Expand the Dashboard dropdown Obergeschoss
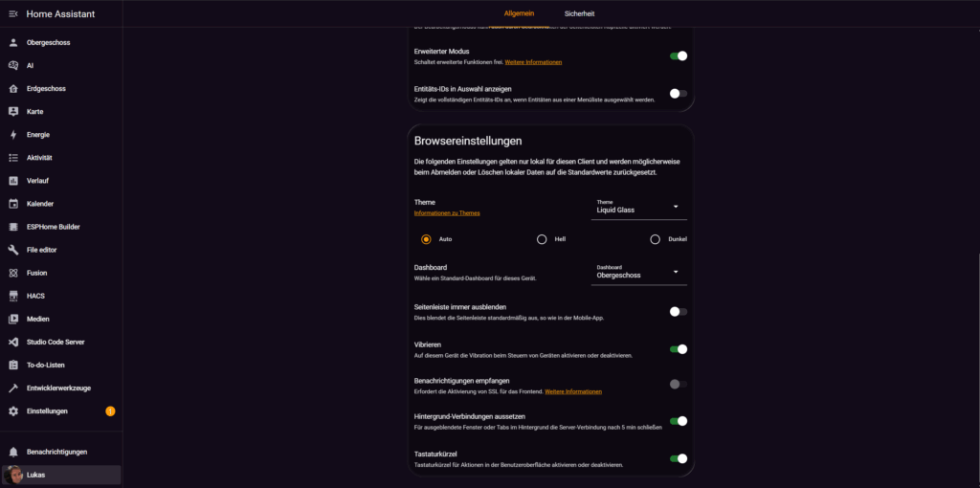Image resolution: width=980 pixels, height=488 pixels. (x=638, y=272)
